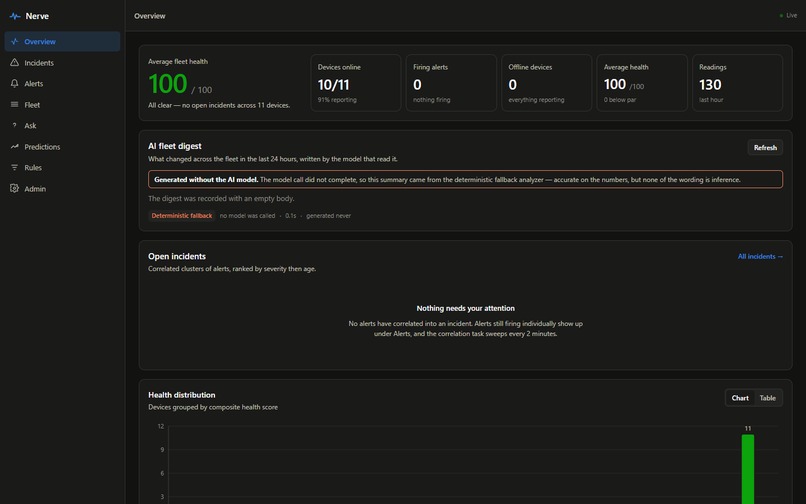Click the Rules filter icon
Image resolution: width=806 pixels, height=504 pixels.
[x=14, y=168]
